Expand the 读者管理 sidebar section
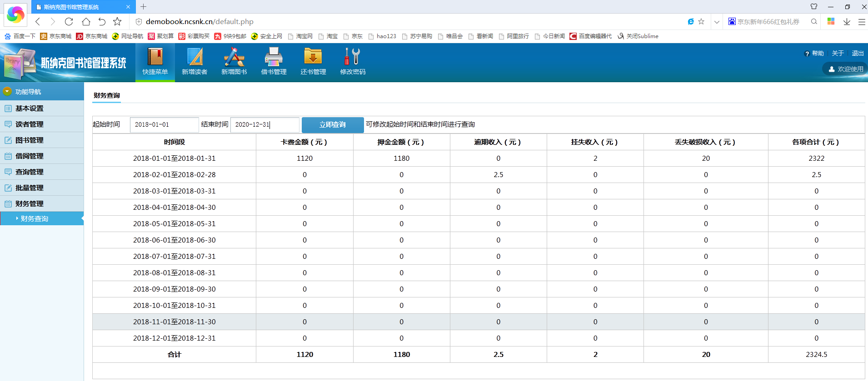Viewport: 868px width, 381px height. (x=30, y=124)
